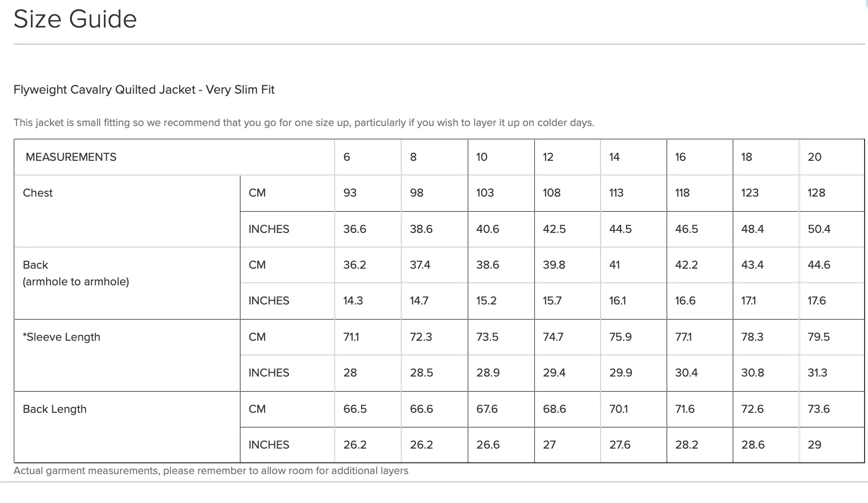
Task: Click back length inches value 29
Action: 814,445
